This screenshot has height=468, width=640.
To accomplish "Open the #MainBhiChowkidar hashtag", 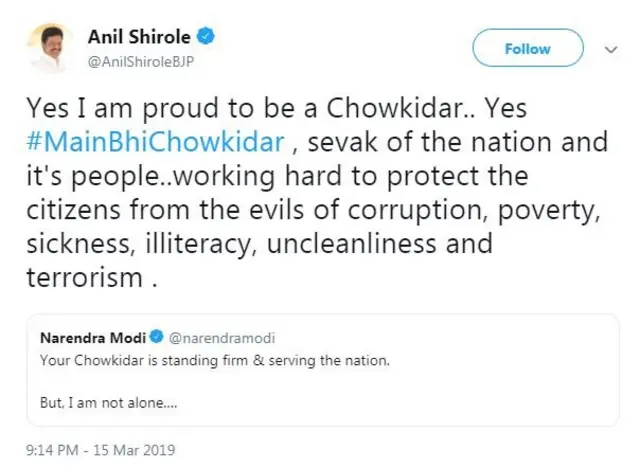I will pos(155,141).
